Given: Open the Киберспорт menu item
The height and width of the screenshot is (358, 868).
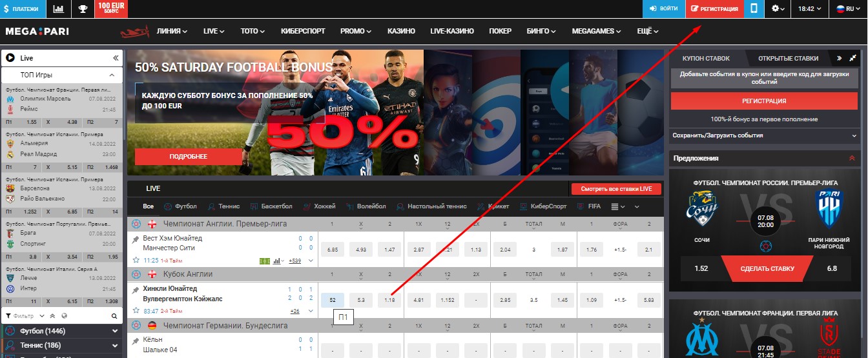Looking at the screenshot, I should coord(303,31).
